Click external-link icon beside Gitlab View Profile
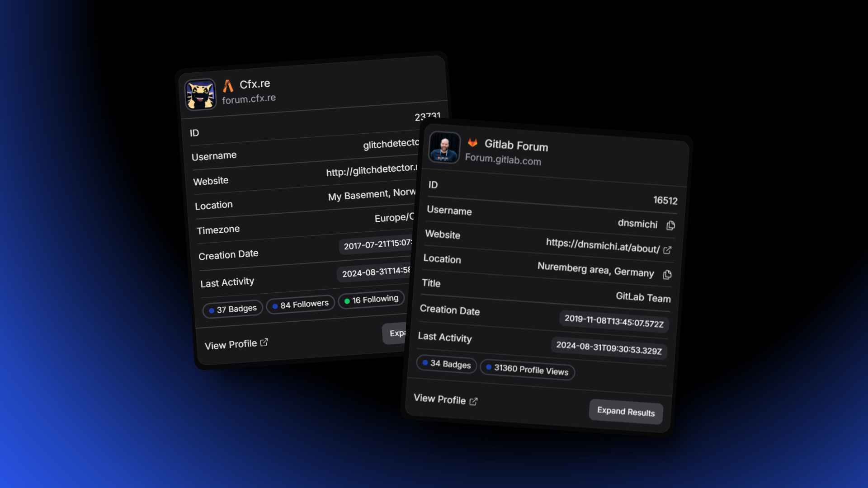 click(x=473, y=401)
